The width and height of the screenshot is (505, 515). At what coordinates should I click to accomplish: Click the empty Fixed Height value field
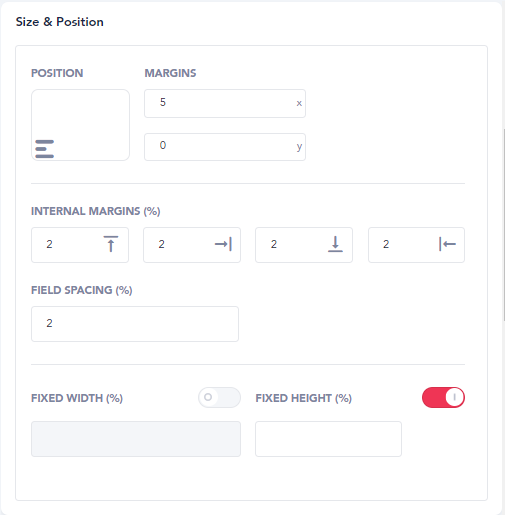coord(328,439)
